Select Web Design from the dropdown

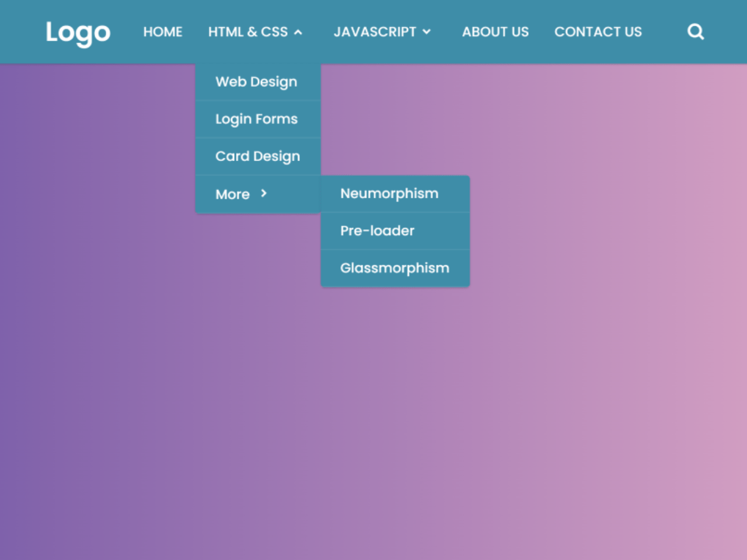pyautogui.click(x=256, y=82)
